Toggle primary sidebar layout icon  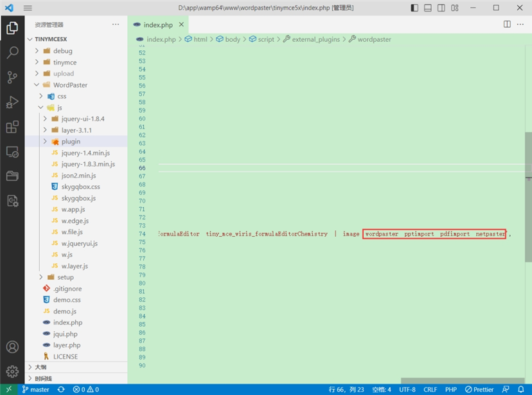[x=414, y=8]
